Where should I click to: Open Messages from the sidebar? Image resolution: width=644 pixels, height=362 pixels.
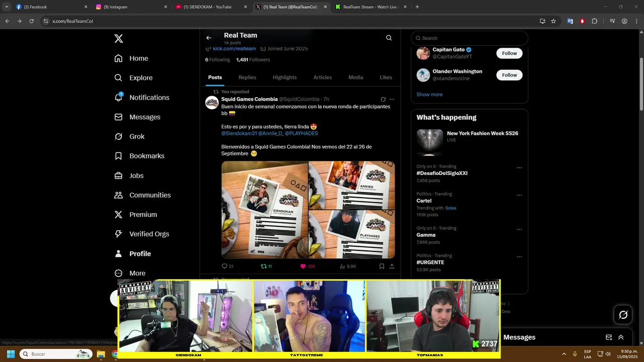(137, 117)
